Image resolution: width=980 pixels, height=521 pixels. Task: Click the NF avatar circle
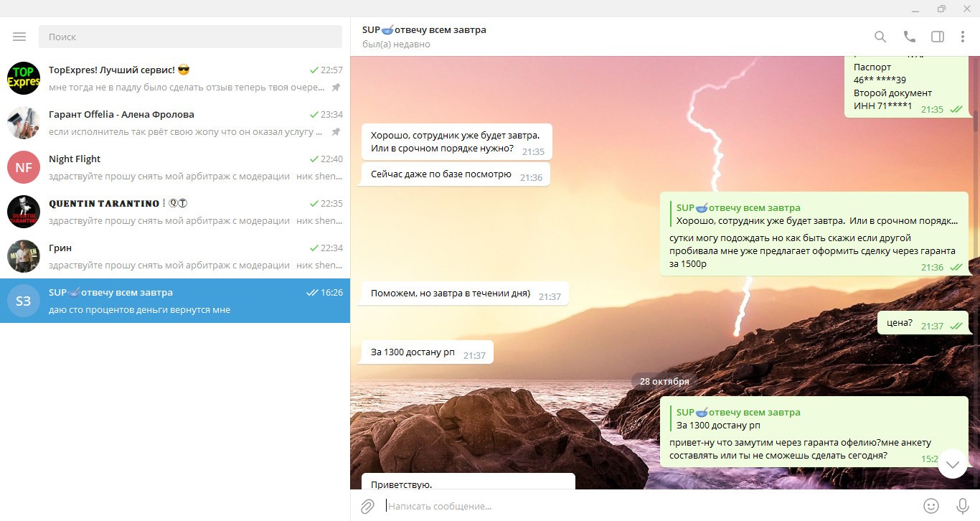[24, 167]
